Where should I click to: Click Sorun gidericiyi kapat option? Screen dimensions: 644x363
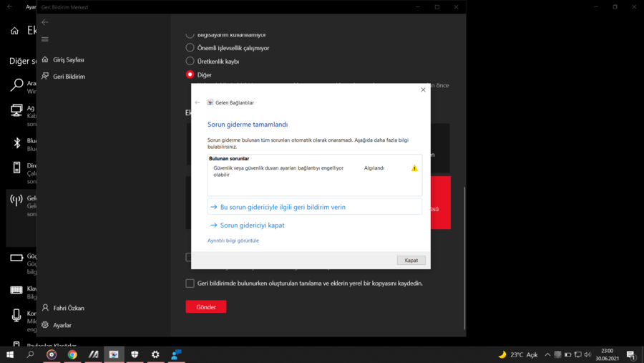click(x=252, y=225)
